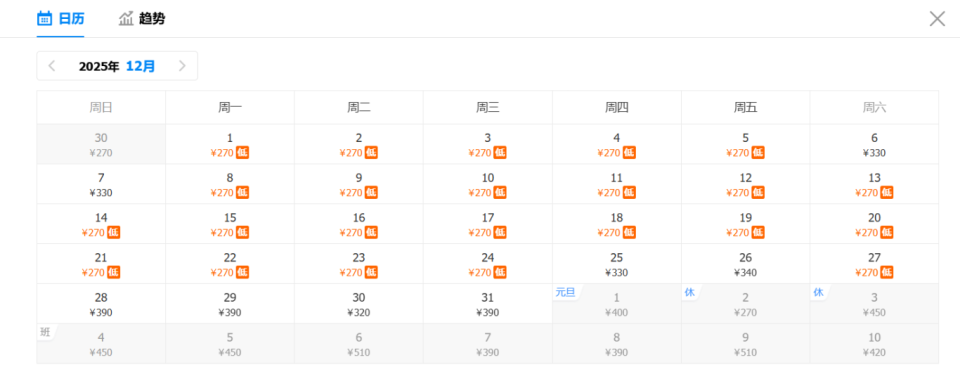Screen dimensions: 960x386
Task: Select December 11 on the calendar
Action: [x=617, y=184]
